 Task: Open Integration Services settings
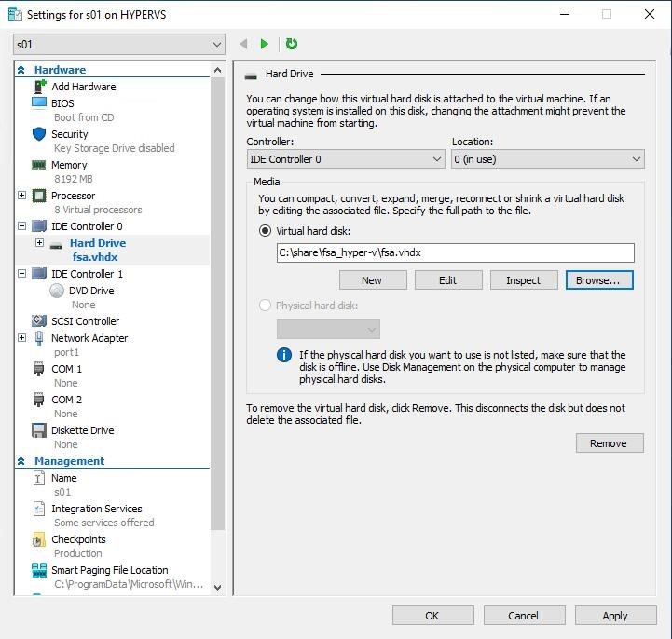[x=96, y=509]
